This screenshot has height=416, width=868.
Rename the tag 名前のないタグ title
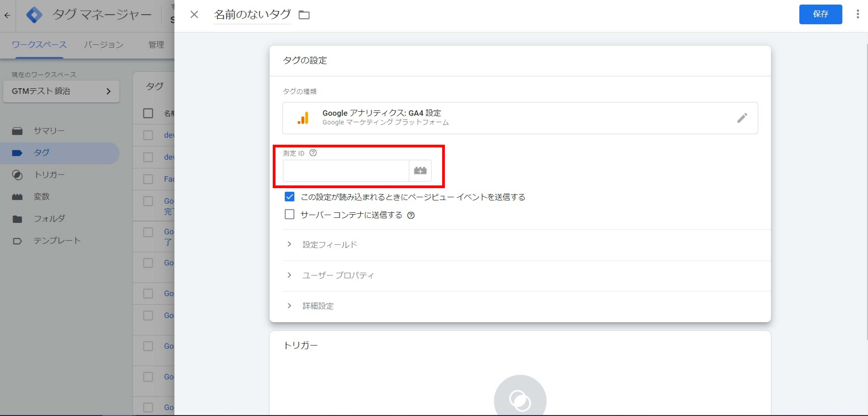coord(252,14)
